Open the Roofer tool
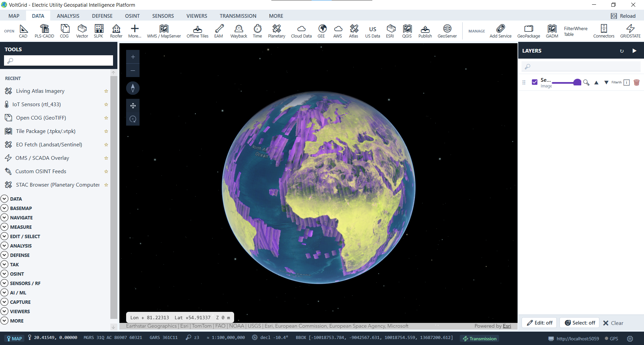The height and width of the screenshot is (345, 644). click(116, 31)
